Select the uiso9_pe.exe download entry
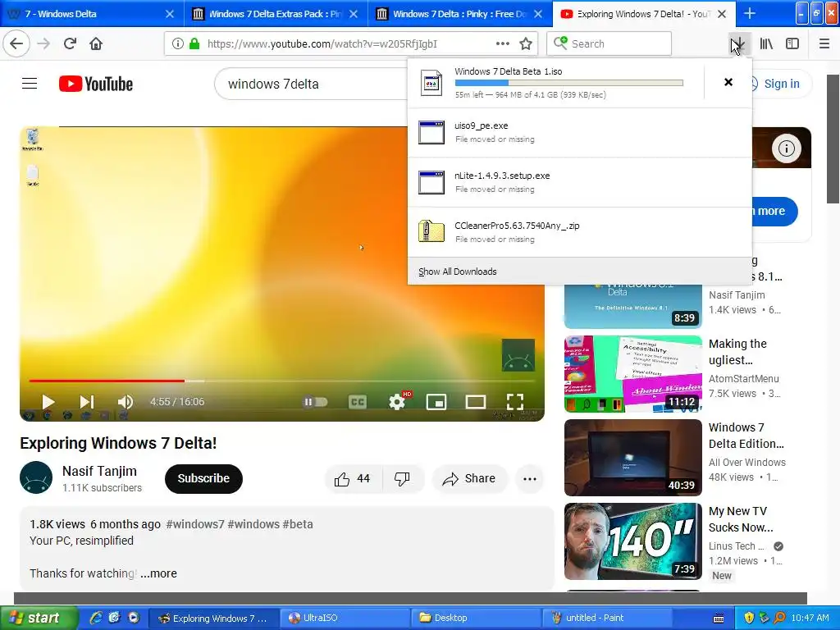Screen dimensions: 840x630 pyautogui.click(x=580, y=132)
